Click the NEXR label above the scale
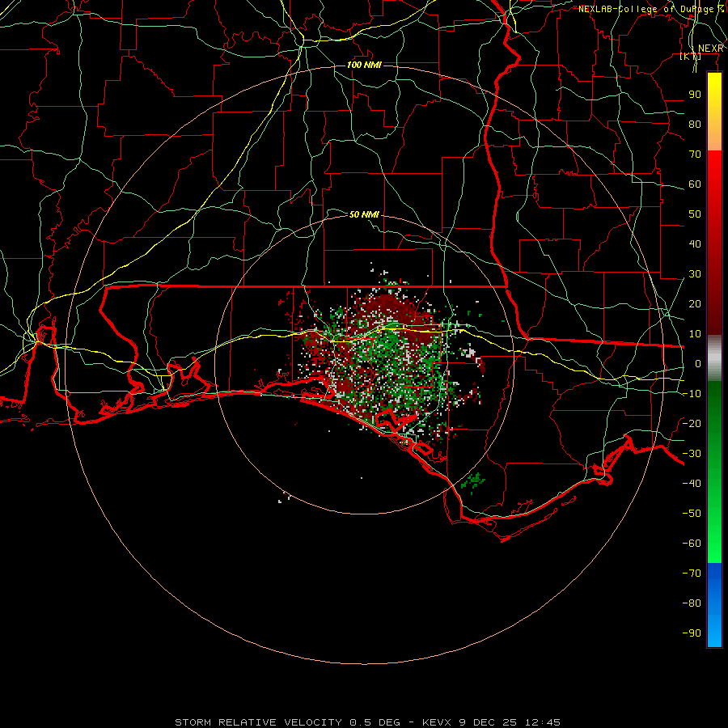728x728 pixels. 711,49
